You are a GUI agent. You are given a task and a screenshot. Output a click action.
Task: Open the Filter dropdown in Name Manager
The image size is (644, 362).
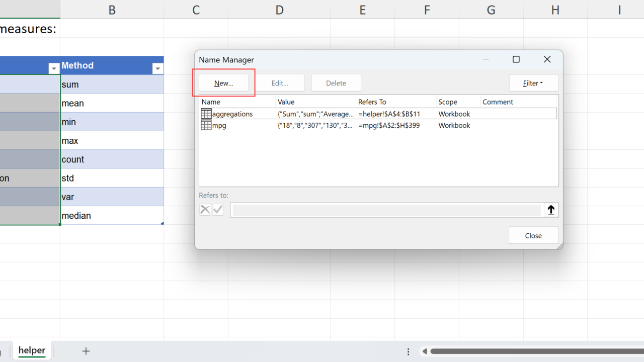click(533, 83)
